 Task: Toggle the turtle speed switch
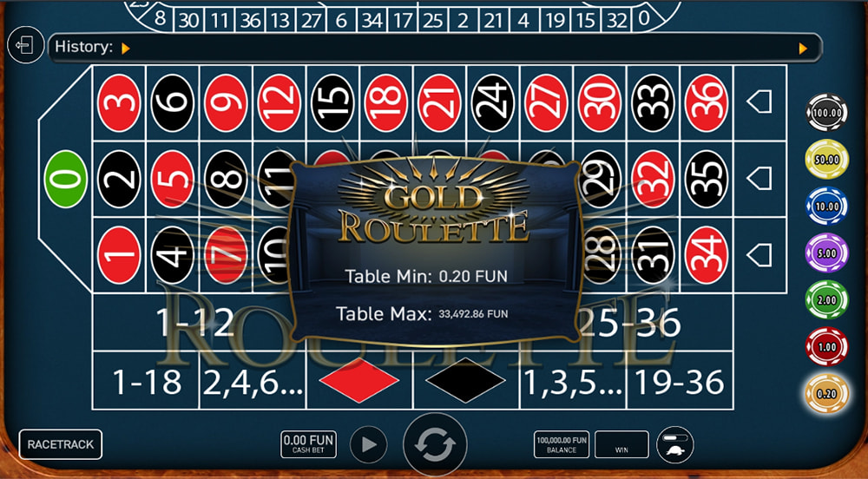point(674,444)
